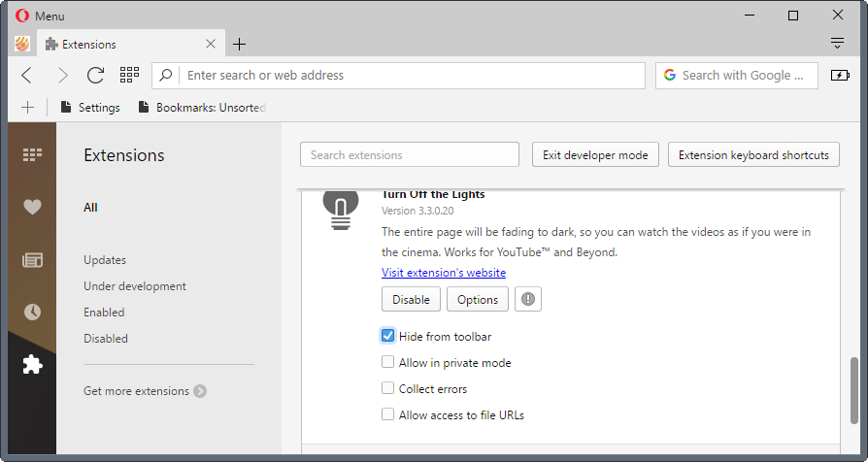Open Visit extension's website link

444,273
